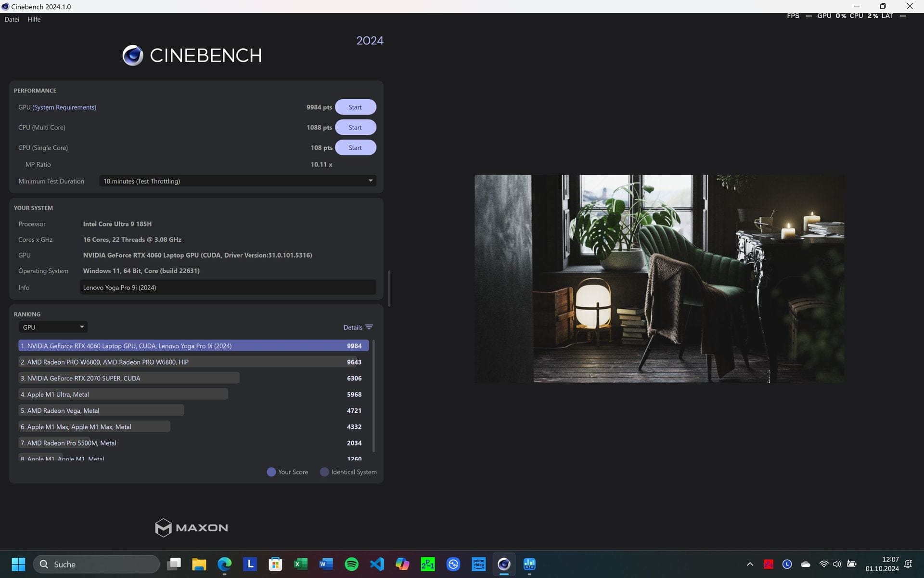This screenshot has width=924, height=578.
Task: Select ranking row Apple M1 Max, Metal
Action: [193, 427]
